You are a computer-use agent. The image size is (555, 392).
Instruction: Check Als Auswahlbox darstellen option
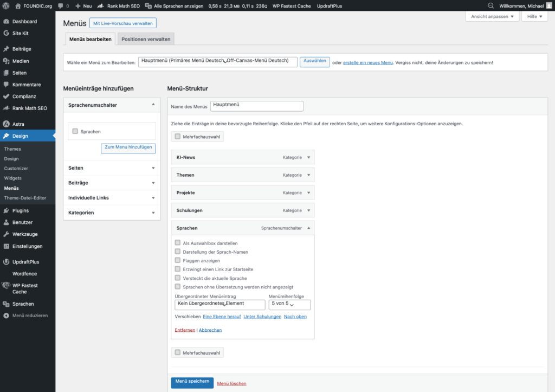[178, 243]
